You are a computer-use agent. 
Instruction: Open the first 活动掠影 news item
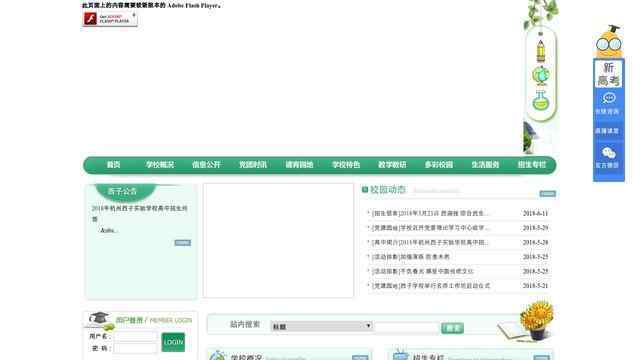coord(411,257)
